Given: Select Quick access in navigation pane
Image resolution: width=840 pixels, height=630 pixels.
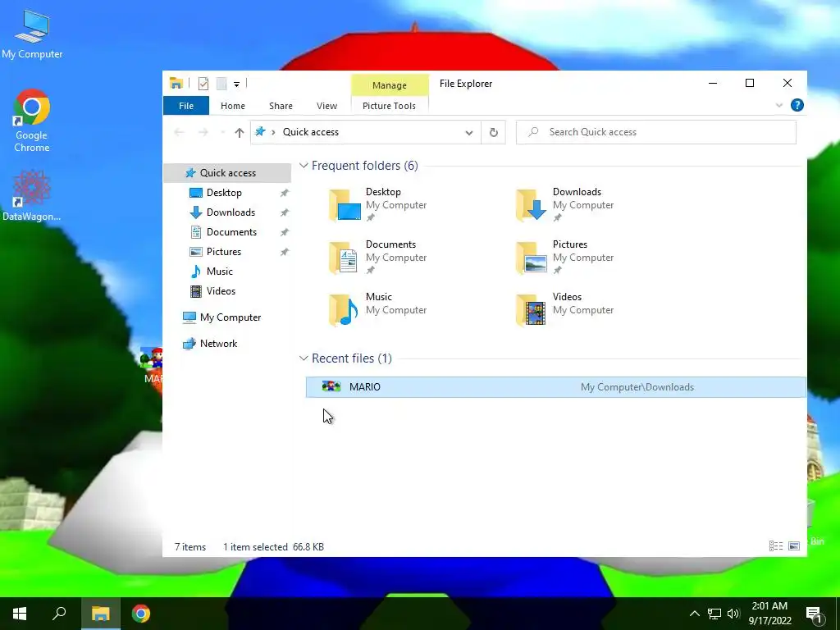Looking at the screenshot, I should coord(227,172).
